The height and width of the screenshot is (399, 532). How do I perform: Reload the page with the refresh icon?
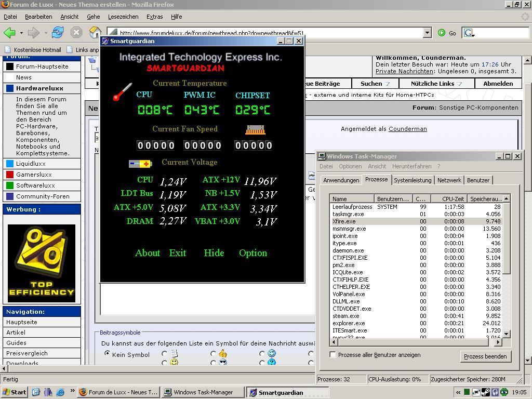[x=58, y=33]
